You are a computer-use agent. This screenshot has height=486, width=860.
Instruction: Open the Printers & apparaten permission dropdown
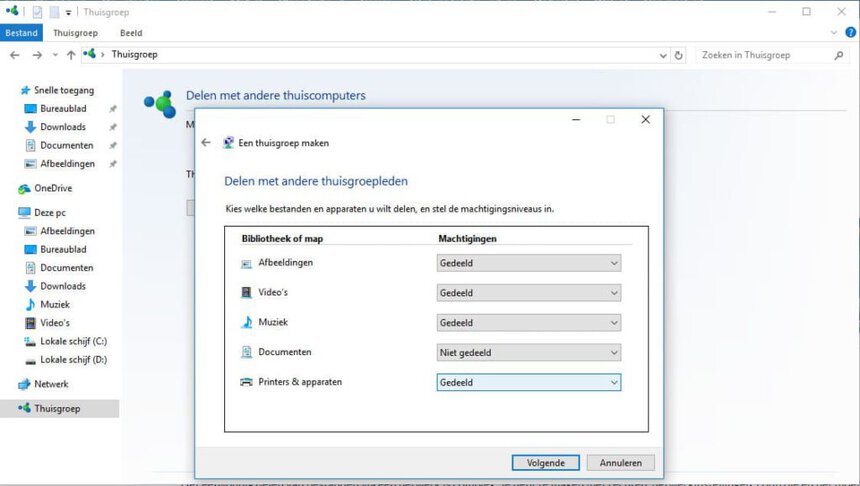coord(529,382)
